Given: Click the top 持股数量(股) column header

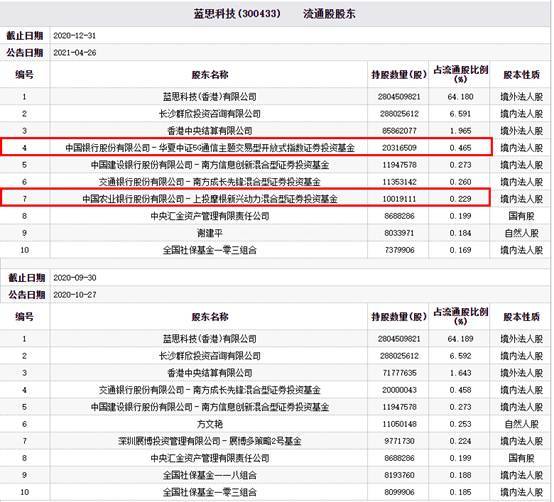Looking at the screenshot, I should 399,75.
